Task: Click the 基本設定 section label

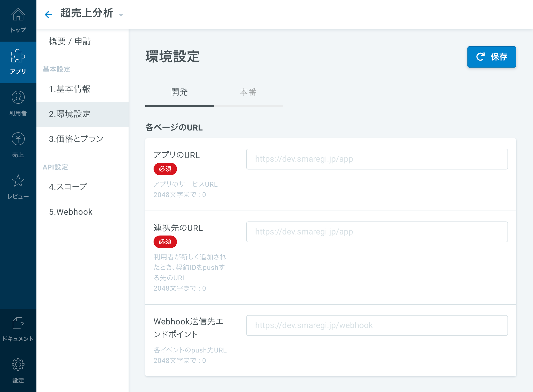Action: (x=56, y=69)
